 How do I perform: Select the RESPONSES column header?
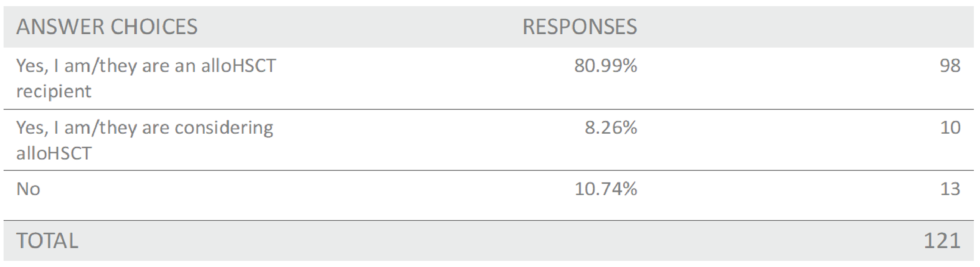(579, 27)
